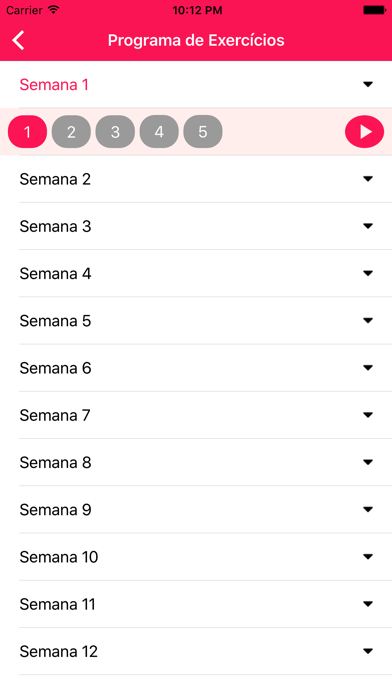Screen dimensions: 392x696
Task: Choose day 5 circle
Action: point(203,131)
